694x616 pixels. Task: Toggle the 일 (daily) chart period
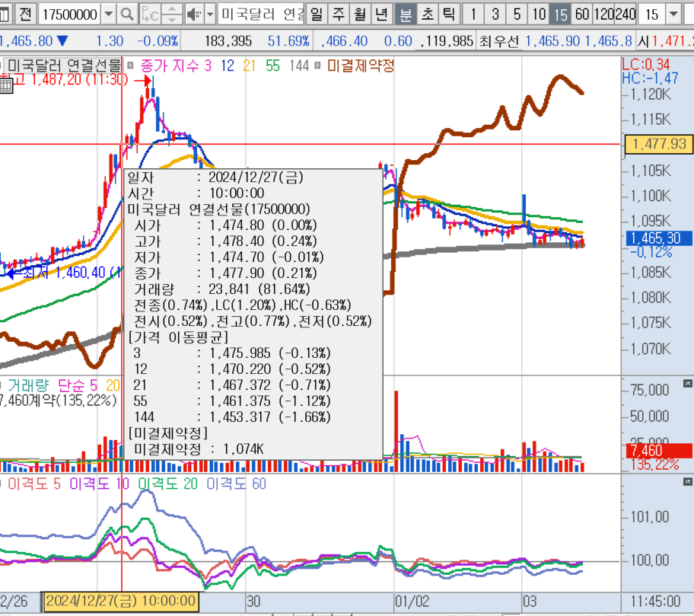pos(317,14)
